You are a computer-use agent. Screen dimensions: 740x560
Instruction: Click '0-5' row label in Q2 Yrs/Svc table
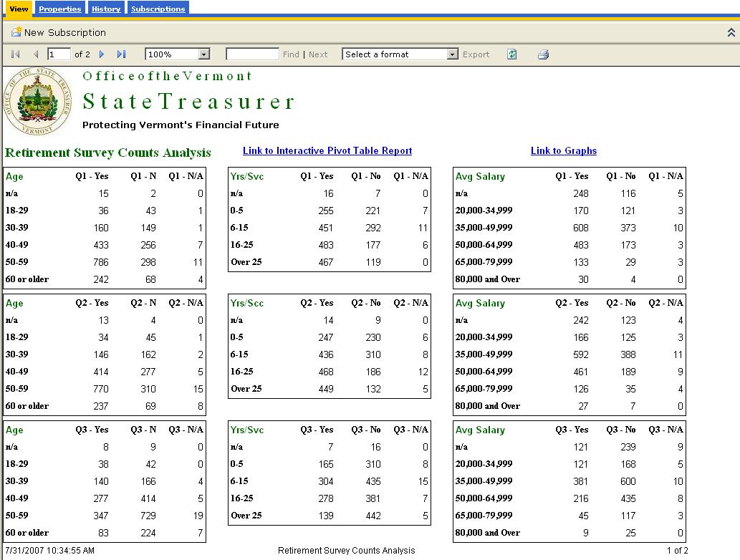(x=236, y=337)
